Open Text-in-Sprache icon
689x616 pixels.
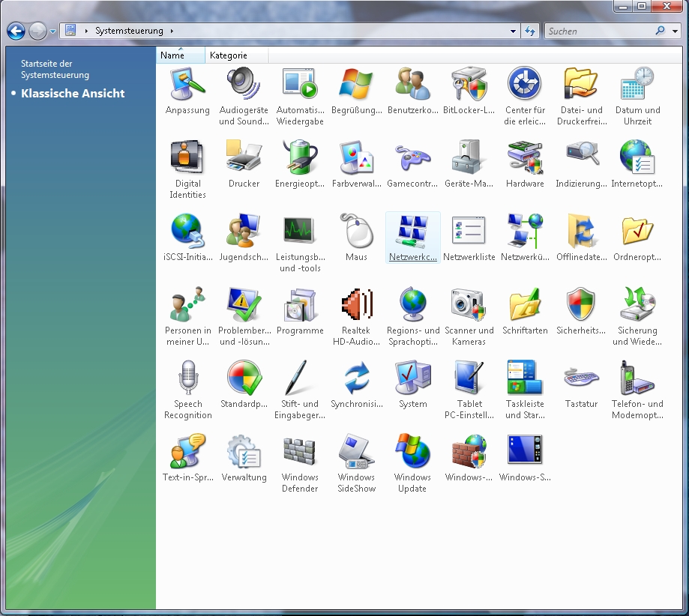pos(187,450)
